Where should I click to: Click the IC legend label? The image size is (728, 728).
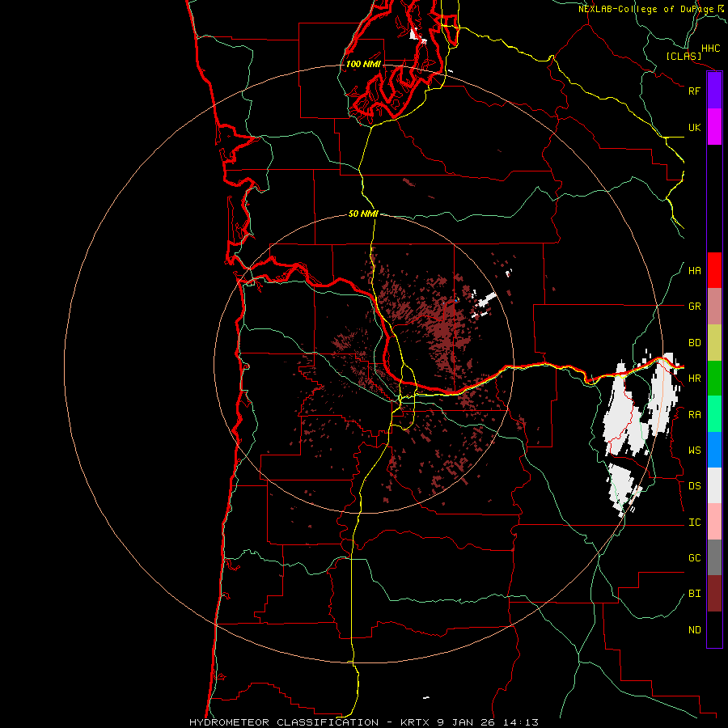[x=694, y=523]
